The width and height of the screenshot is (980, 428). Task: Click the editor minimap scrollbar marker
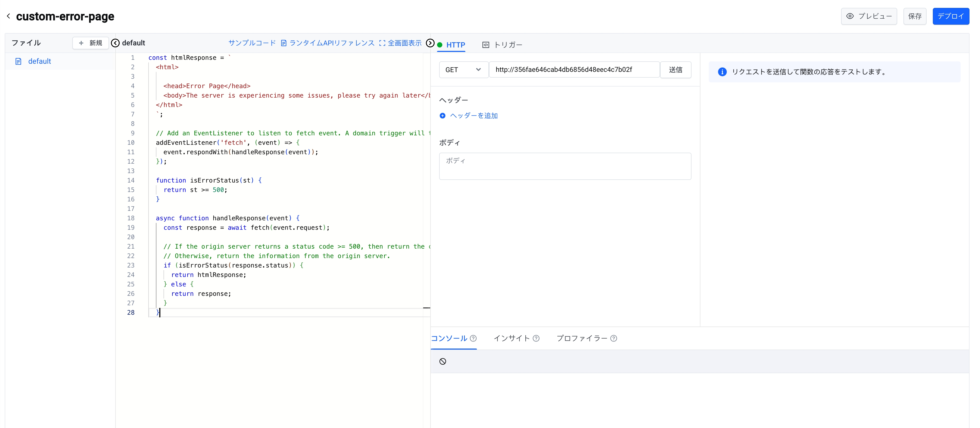(427, 308)
